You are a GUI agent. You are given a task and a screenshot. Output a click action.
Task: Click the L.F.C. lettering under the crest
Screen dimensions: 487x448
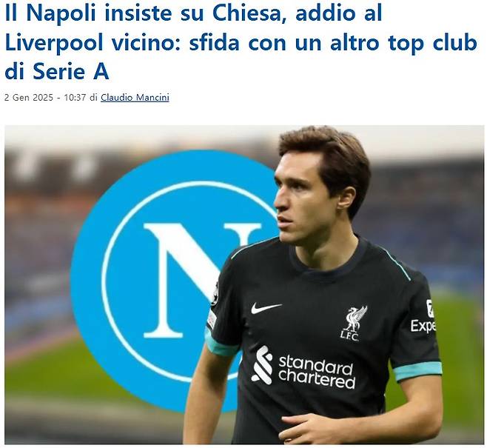pos(349,336)
